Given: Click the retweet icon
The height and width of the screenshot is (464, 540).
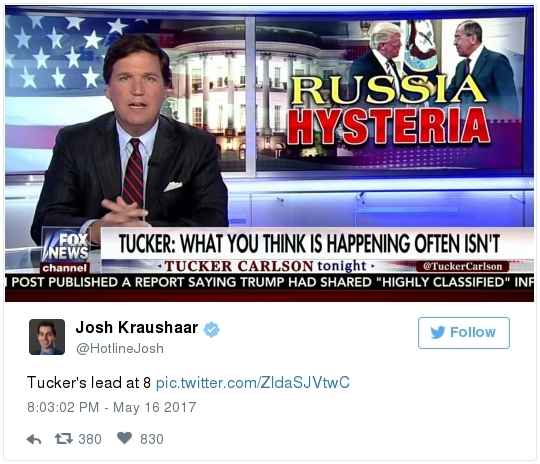Looking at the screenshot, I should click(x=64, y=439).
